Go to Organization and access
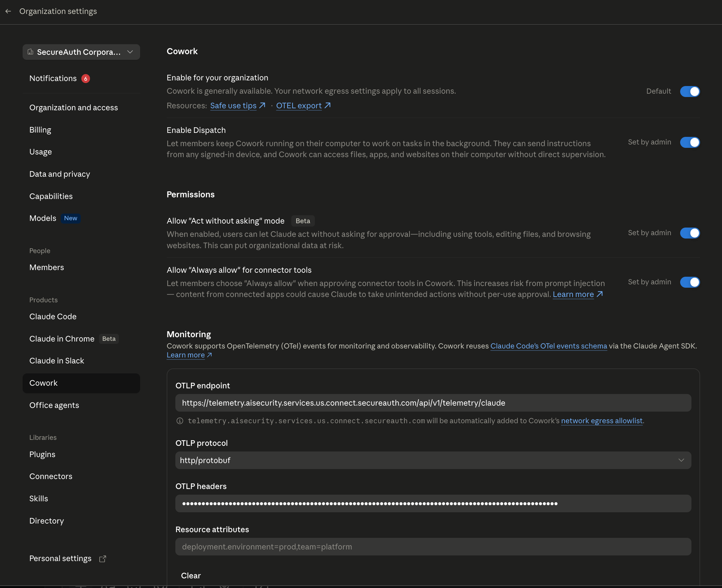The image size is (722, 588). 81,108
